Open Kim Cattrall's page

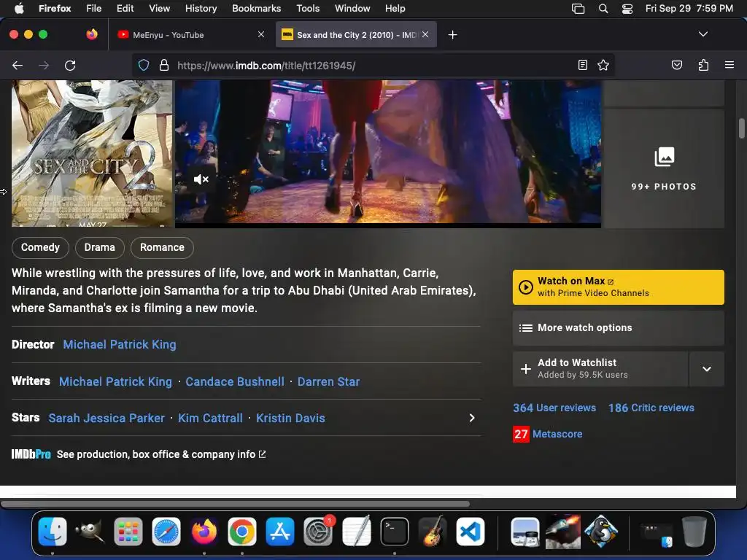coord(210,418)
